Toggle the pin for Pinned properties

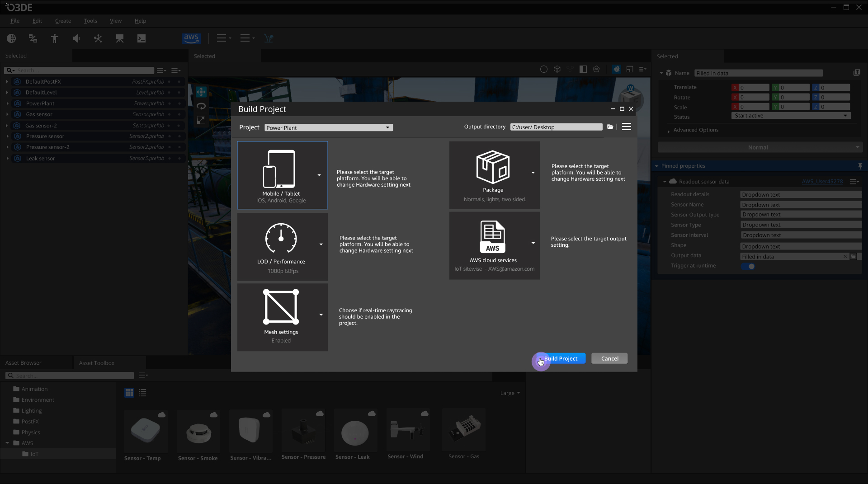[860, 166]
